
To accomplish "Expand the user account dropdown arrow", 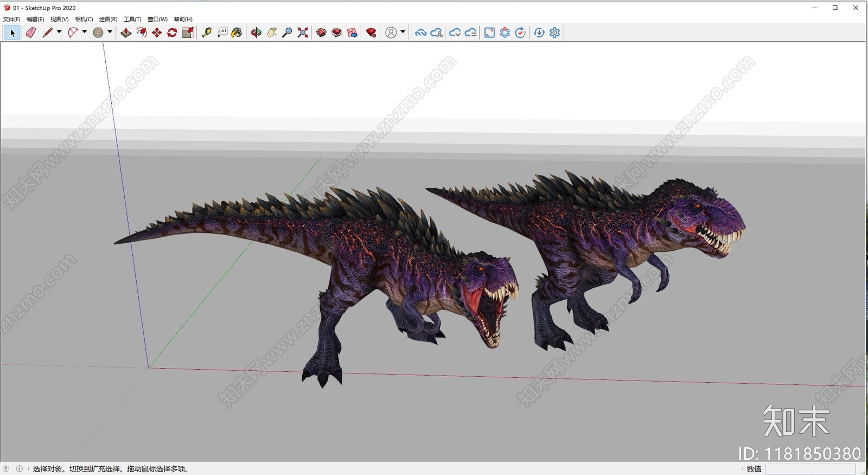I will point(403,32).
